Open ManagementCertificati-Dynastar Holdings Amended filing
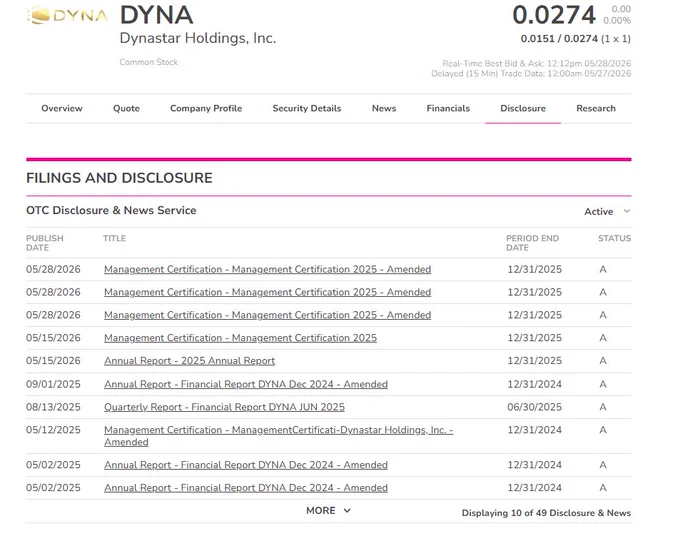Screen dimensions: 680x556 (278, 436)
